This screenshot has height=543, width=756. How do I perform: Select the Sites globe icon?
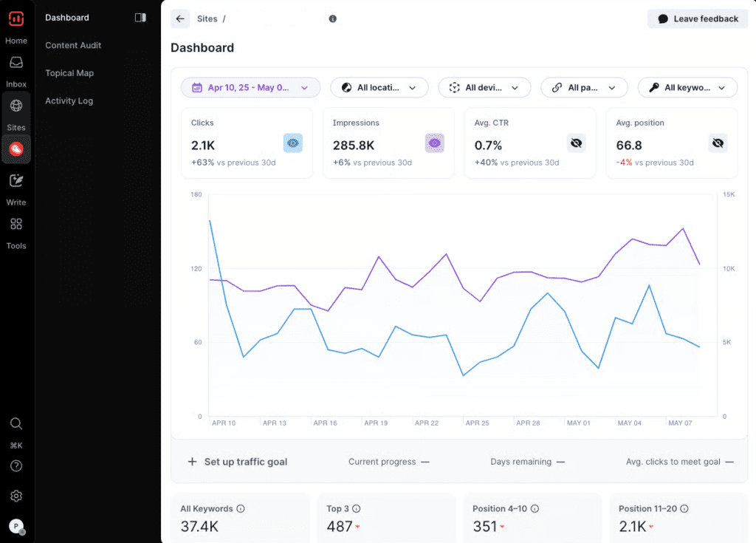pos(16,111)
